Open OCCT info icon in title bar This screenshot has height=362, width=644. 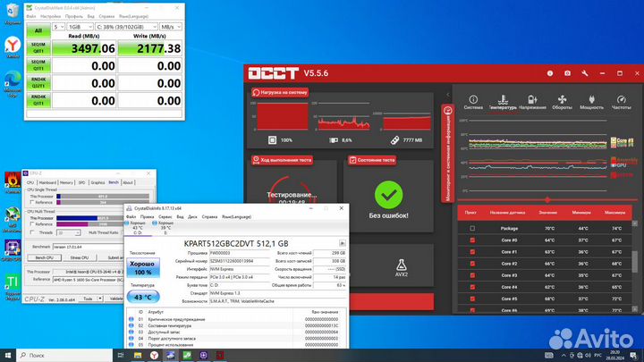click(x=550, y=73)
